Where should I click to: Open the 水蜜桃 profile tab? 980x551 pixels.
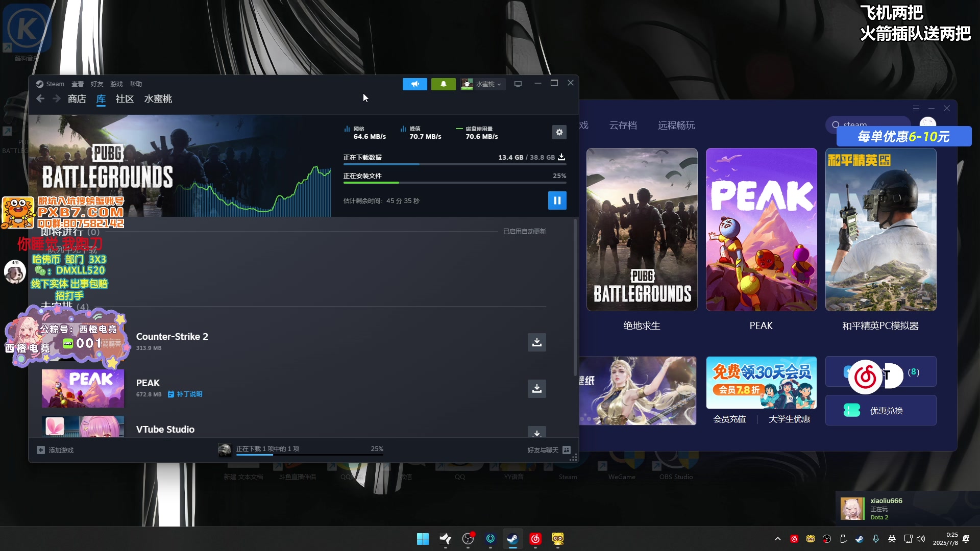pos(158,99)
